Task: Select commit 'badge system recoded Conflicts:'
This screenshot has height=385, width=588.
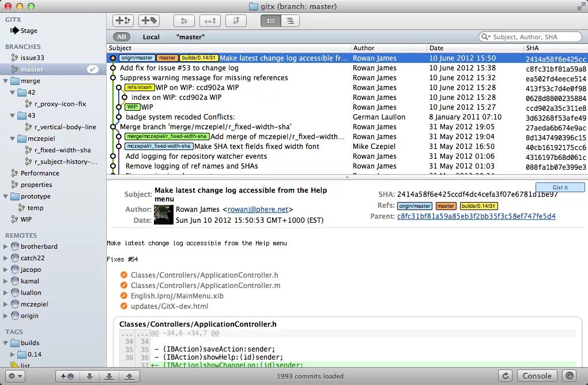Action: [x=347, y=117]
